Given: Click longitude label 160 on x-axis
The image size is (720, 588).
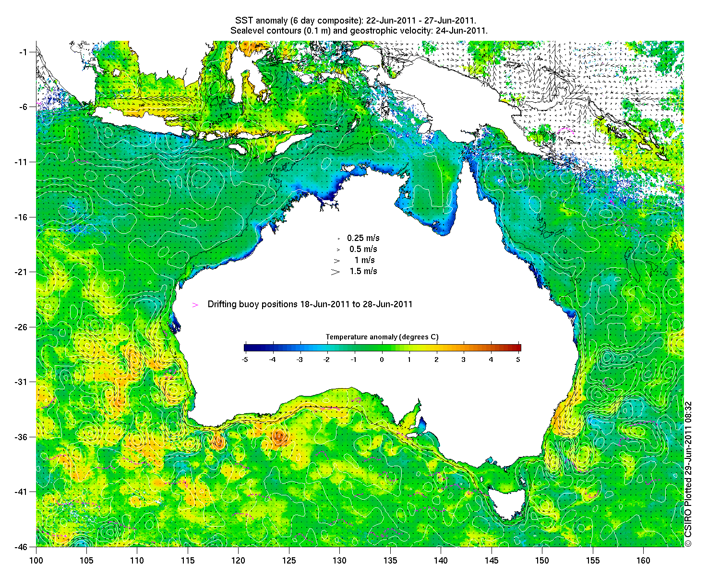Looking at the screenshot, I should tap(643, 561).
